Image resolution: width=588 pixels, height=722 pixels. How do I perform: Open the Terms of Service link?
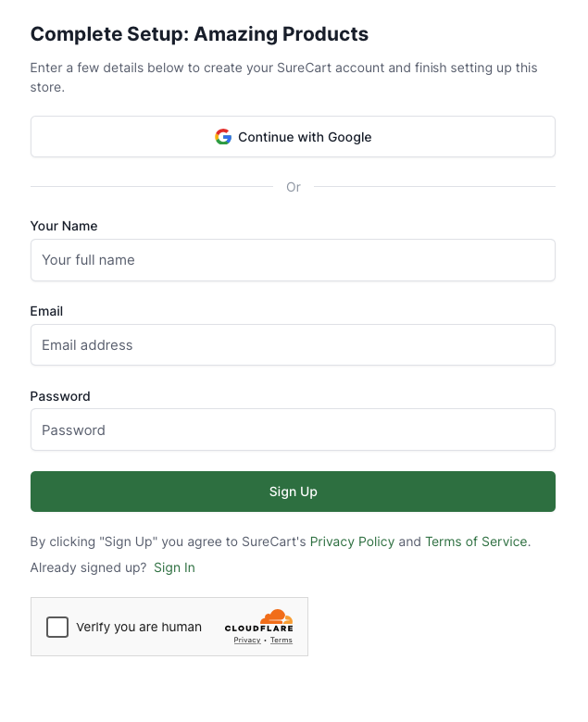(476, 541)
